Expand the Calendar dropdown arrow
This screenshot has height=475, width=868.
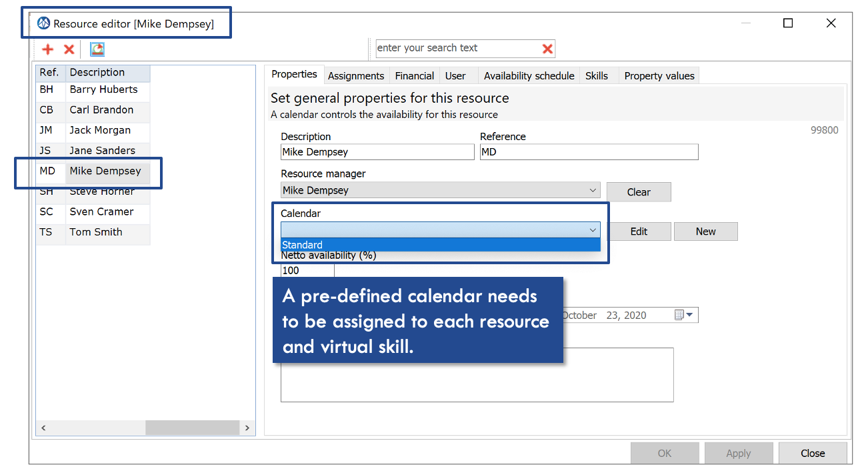tap(593, 230)
